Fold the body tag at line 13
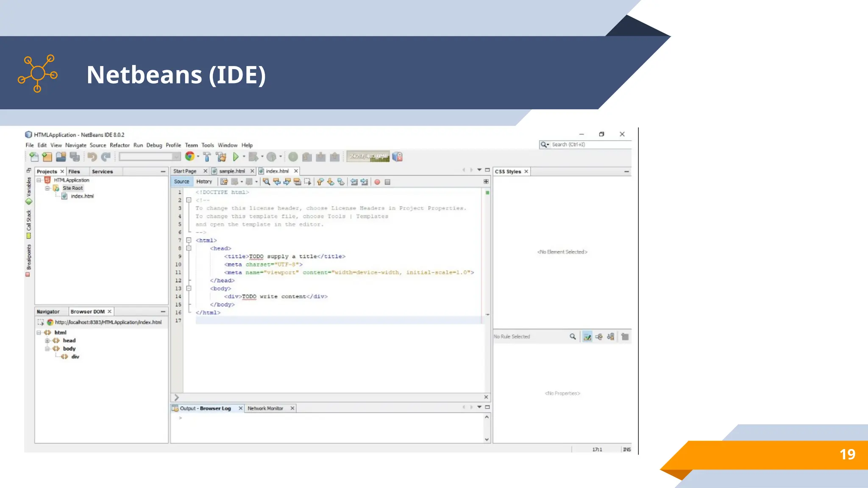Viewport: 868px width, 488px height. 189,288
